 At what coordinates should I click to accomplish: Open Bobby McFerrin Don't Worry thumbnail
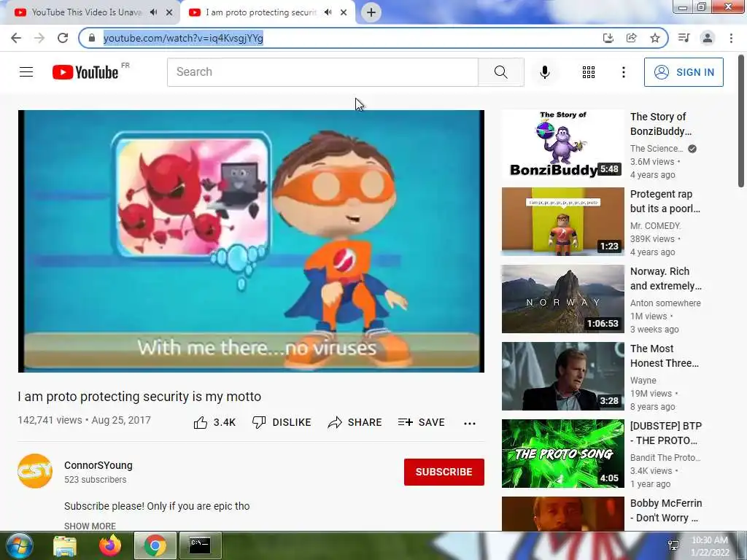coord(562,514)
